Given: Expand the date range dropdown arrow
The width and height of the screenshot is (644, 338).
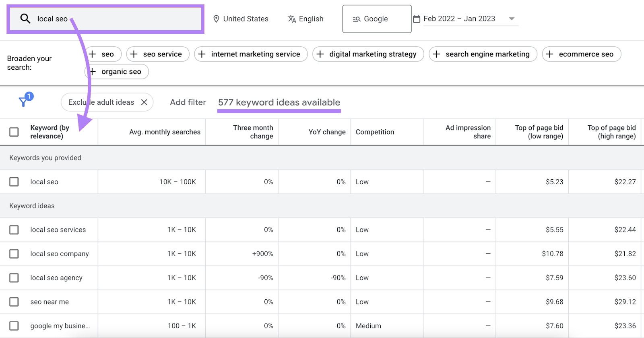Looking at the screenshot, I should 512,19.
